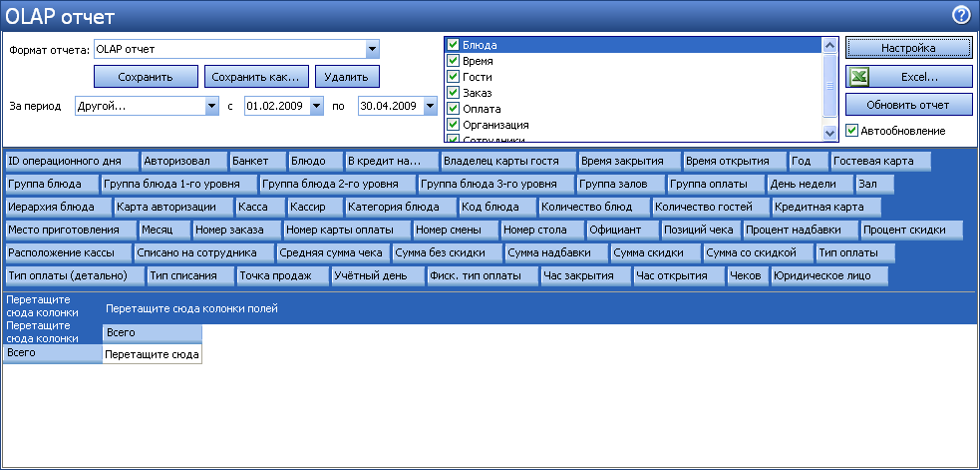Click the Всего column header cell
The width and height of the screenshot is (980, 470).
point(152,332)
